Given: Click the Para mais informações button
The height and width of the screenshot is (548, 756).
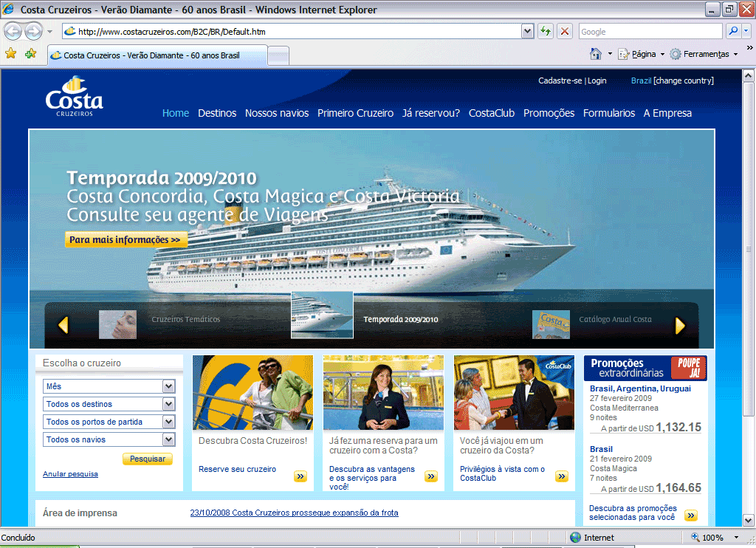Looking at the screenshot, I should pos(126,239).
